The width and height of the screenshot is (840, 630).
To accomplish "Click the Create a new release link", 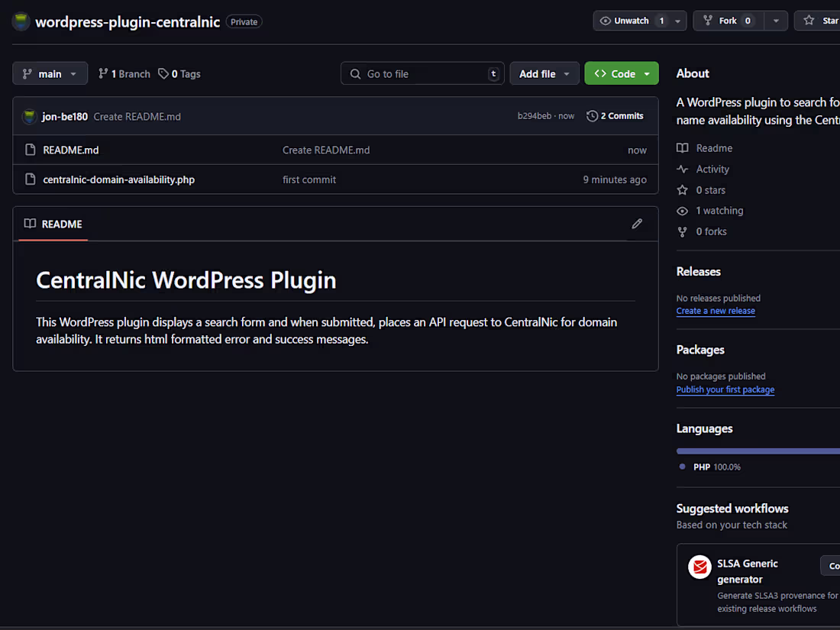I will coord(716,310).
